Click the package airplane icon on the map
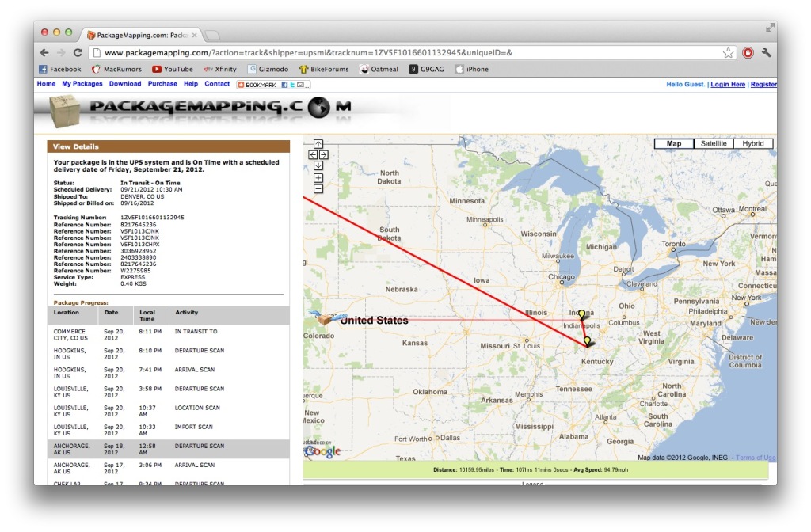 coord(326,317)
